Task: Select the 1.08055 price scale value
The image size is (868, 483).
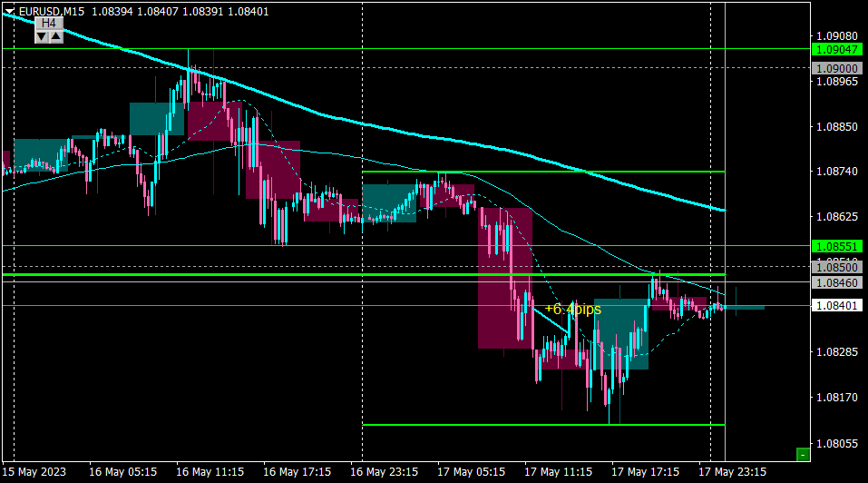Action: 837,444
